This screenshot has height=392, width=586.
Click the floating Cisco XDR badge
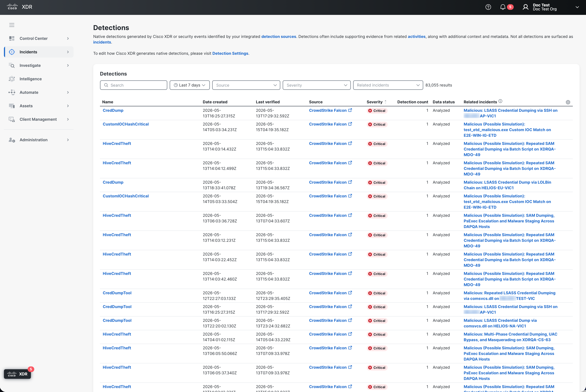click(17, 374)
